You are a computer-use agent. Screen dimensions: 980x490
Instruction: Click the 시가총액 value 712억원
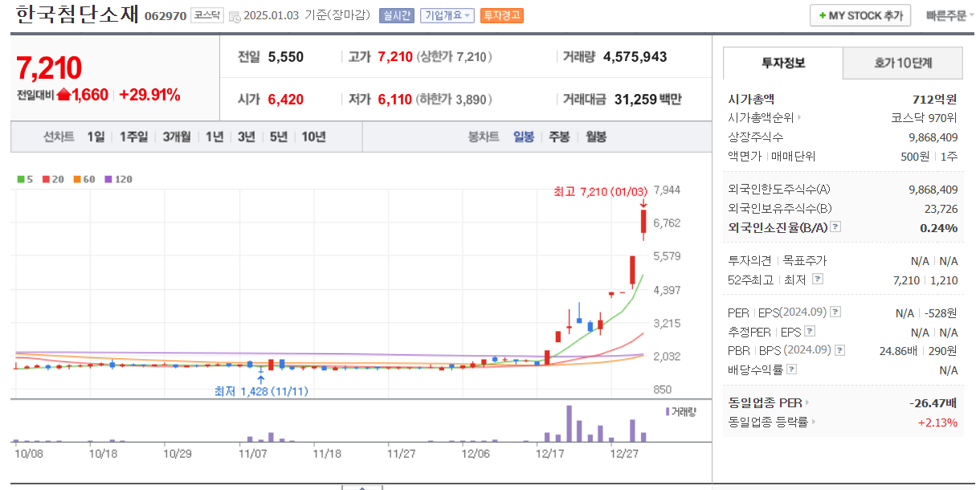click(x=935, y=99)
